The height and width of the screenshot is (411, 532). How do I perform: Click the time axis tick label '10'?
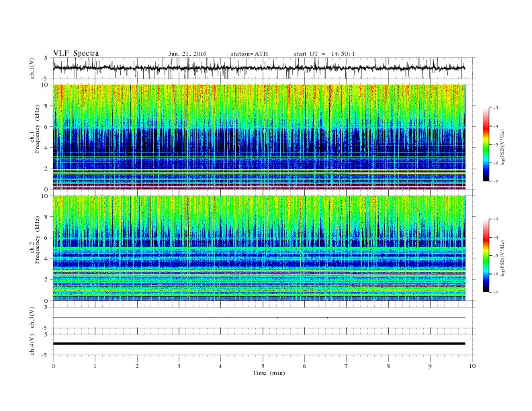pyautogui.click(x=472, y=366)
